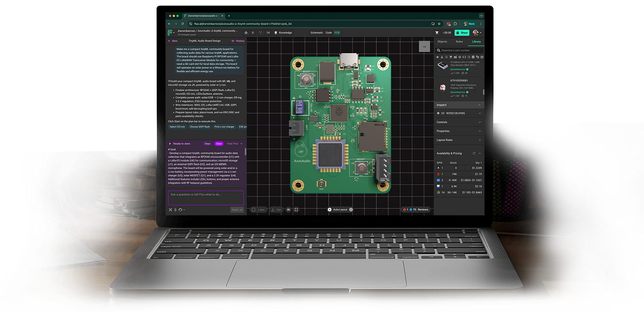Open the chat History
The height and width of the screenshot is (312, 644).
(238, 41)
